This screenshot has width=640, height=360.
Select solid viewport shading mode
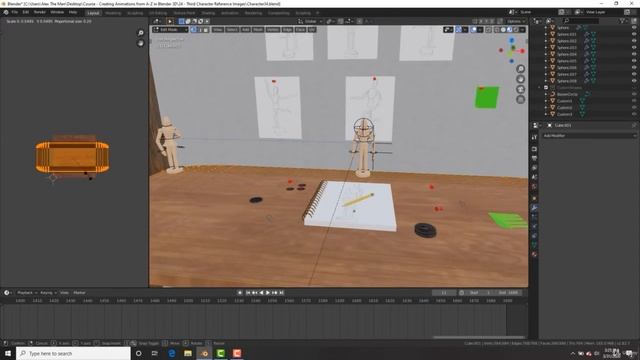pos(503,29)
